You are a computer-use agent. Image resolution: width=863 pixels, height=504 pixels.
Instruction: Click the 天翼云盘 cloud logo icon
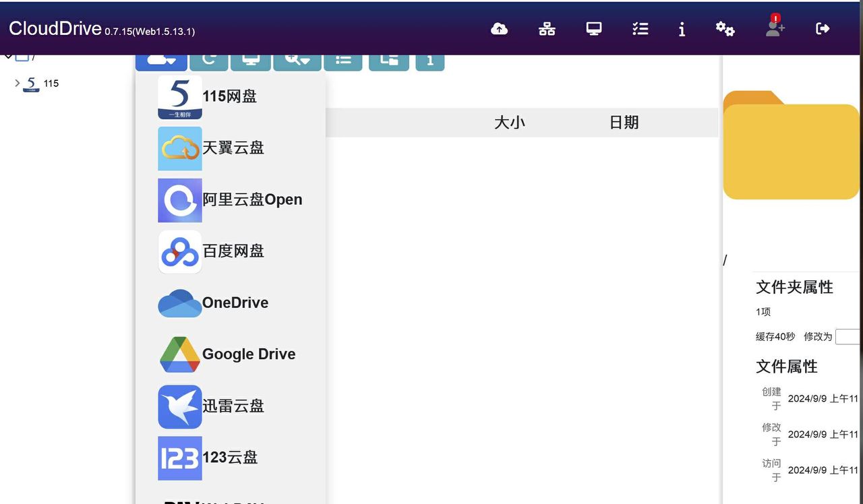click(180, 148)
